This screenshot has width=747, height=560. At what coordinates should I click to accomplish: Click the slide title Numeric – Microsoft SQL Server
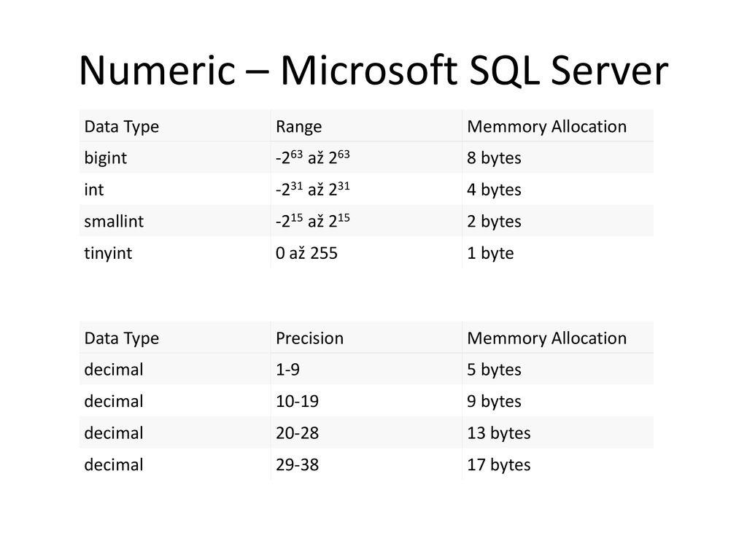[x=373, y=71]
